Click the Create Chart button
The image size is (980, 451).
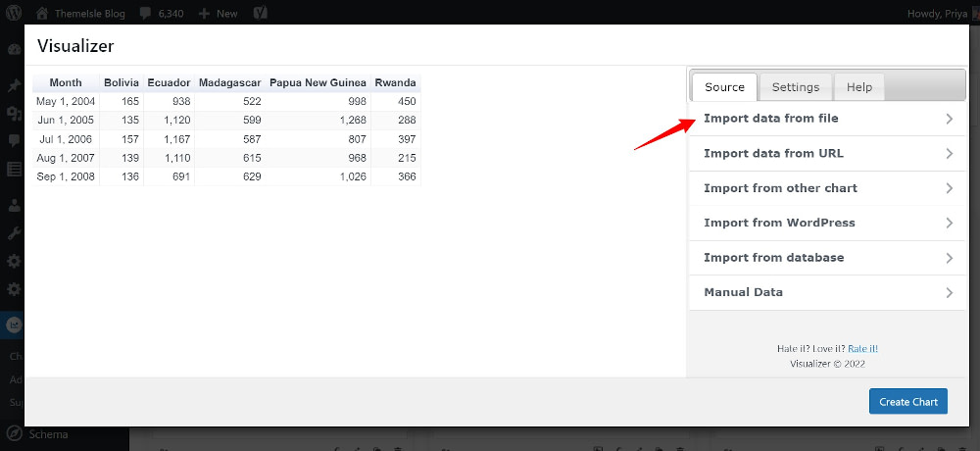[x=908, y=402]
